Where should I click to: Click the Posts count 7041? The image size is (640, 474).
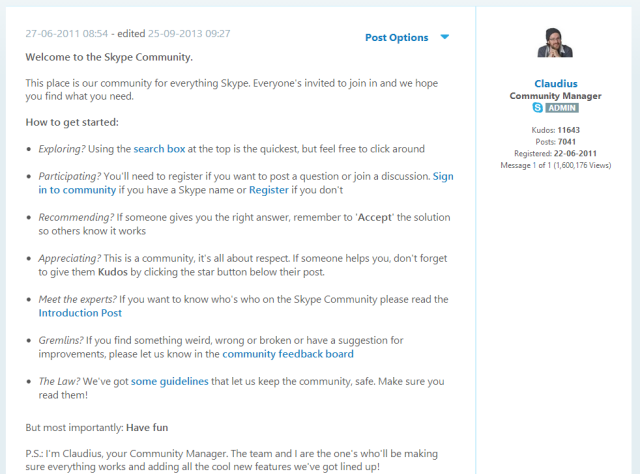pos(567,142)
